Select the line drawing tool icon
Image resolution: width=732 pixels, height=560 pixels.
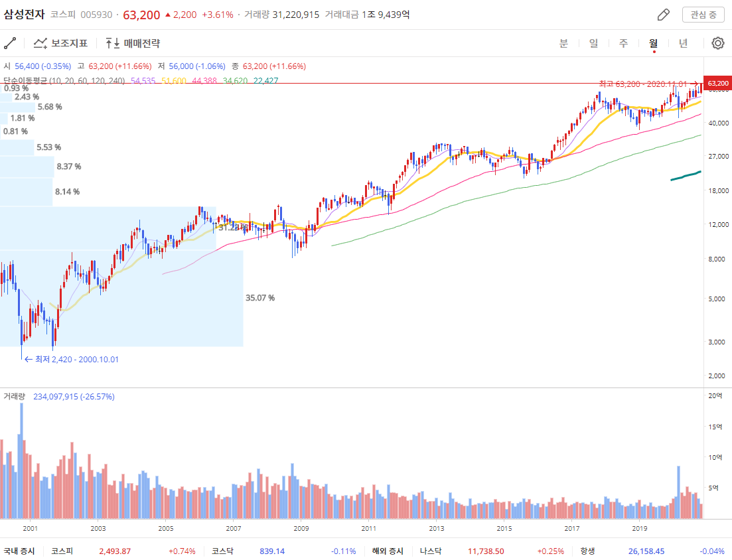pyautogui.click(x=10, y=43)
